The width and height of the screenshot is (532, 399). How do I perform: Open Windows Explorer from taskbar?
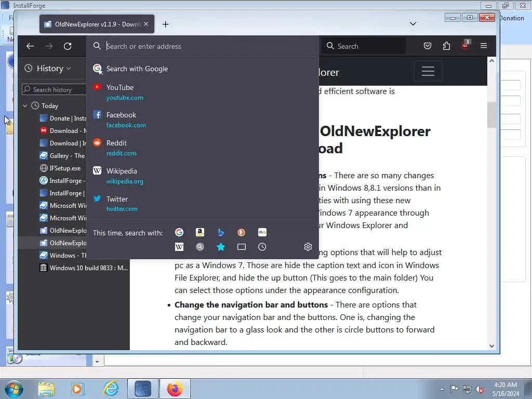46,389
